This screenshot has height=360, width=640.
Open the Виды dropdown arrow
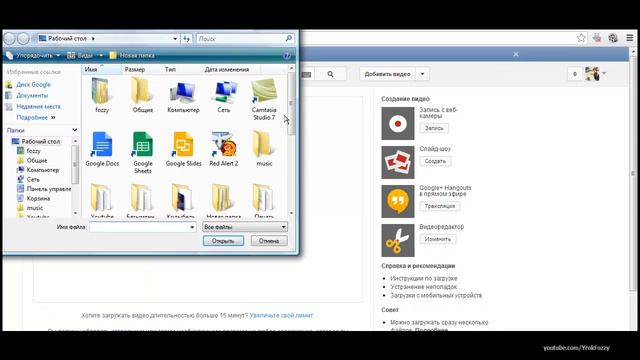(101, 55)
